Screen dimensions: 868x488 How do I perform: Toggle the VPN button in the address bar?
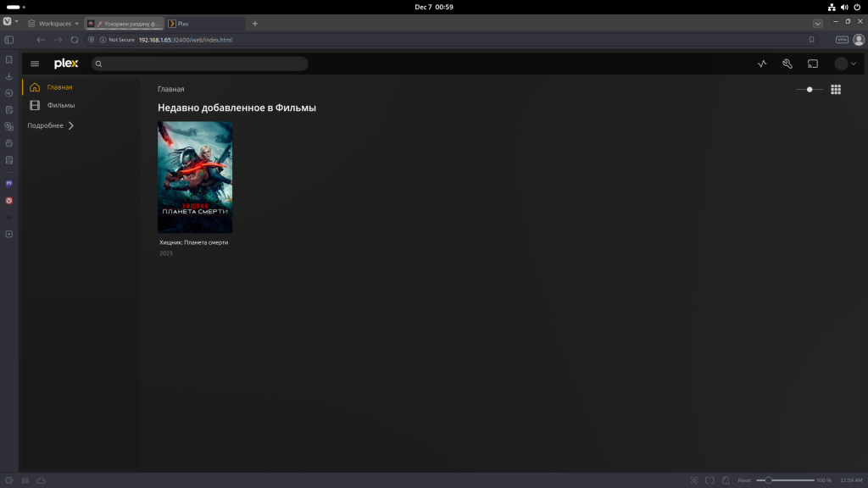842,40
